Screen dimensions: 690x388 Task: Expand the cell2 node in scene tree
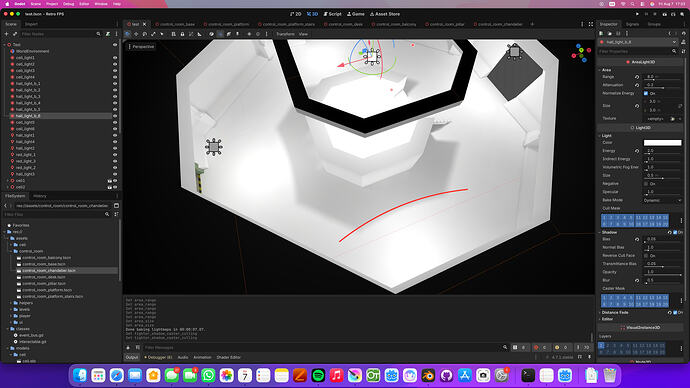(x=7, y=187)
